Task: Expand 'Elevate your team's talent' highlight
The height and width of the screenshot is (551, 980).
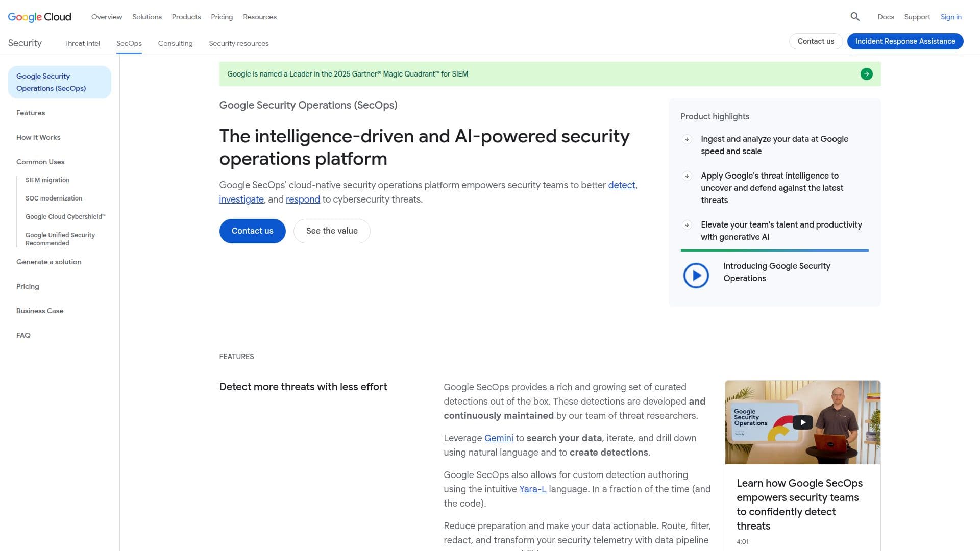Action: tap(687, 225)
